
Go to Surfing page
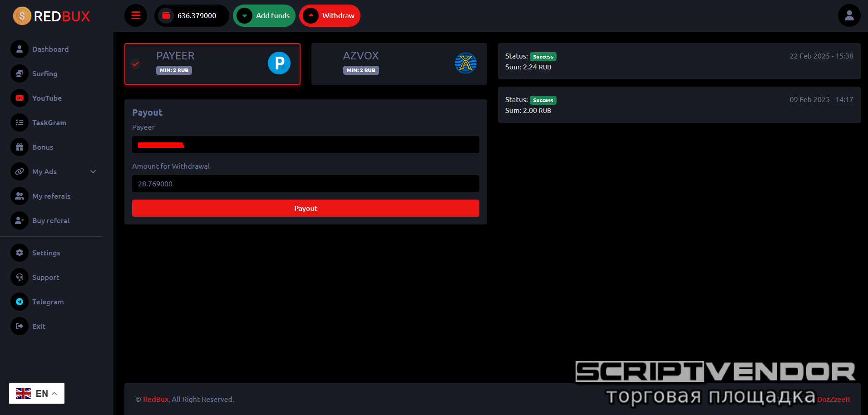point(45,73)
